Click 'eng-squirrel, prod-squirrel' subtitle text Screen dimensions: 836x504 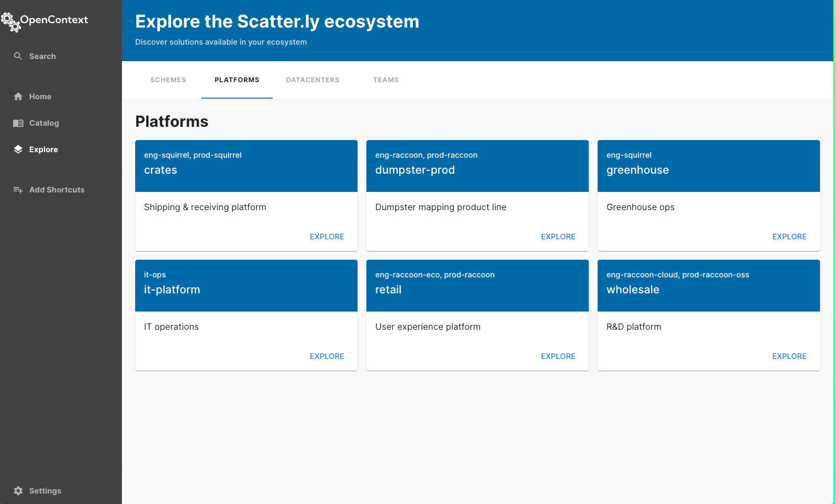[x=193, y=155]
